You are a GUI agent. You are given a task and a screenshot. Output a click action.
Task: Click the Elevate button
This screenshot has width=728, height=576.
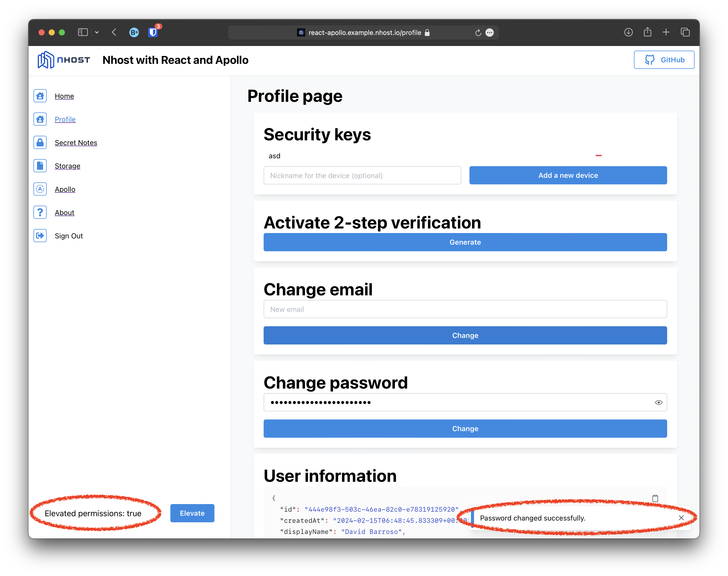point(192,513)
